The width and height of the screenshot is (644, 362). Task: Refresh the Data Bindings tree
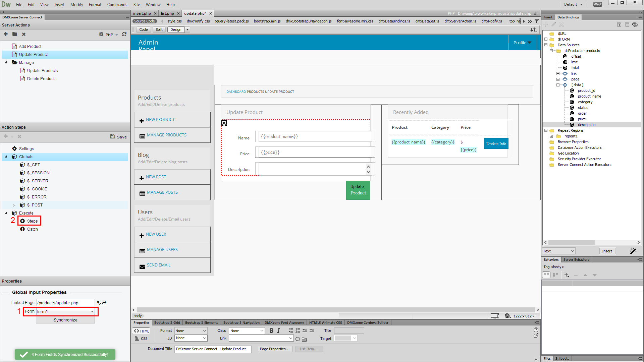(x=635, y=25)
